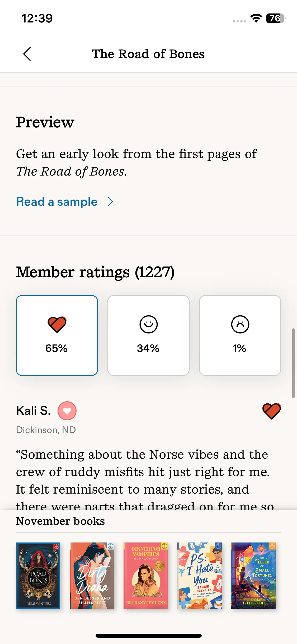Tap the orange heart icon on Kali's review
297x644 pixels.
click(272, 411)
